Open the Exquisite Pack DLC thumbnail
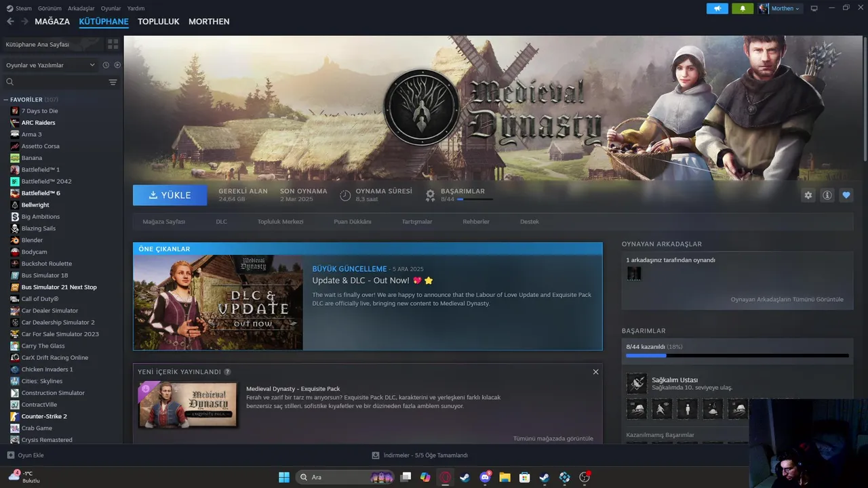The height and width of the screenshot is (488, 868). 188,405
